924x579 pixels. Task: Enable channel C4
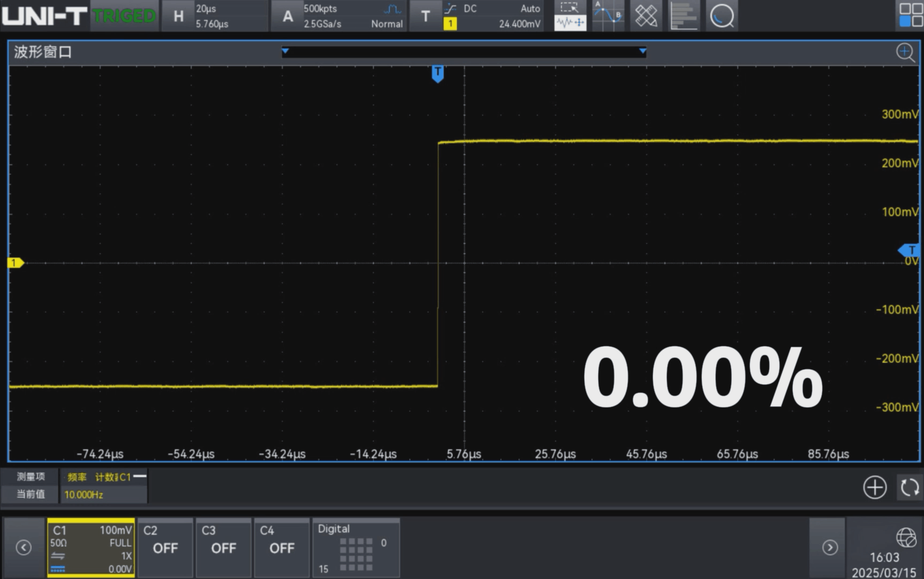[x=282, y=547]
